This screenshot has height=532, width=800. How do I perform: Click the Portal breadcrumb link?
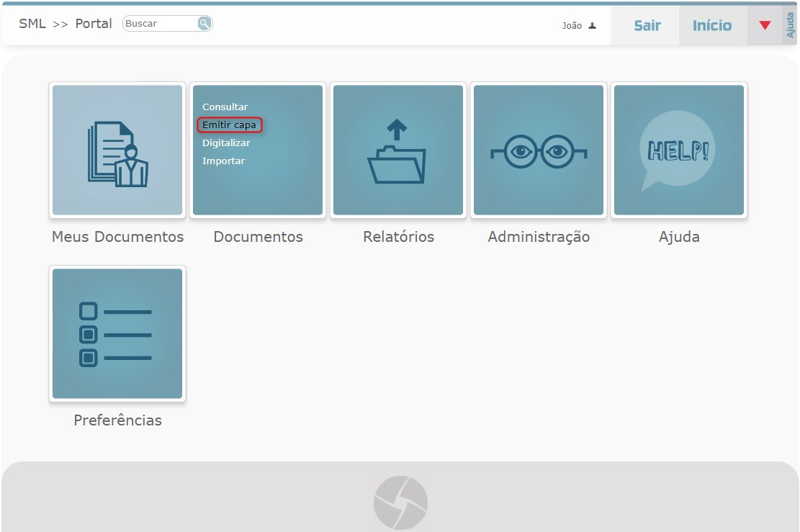(94, 24)
